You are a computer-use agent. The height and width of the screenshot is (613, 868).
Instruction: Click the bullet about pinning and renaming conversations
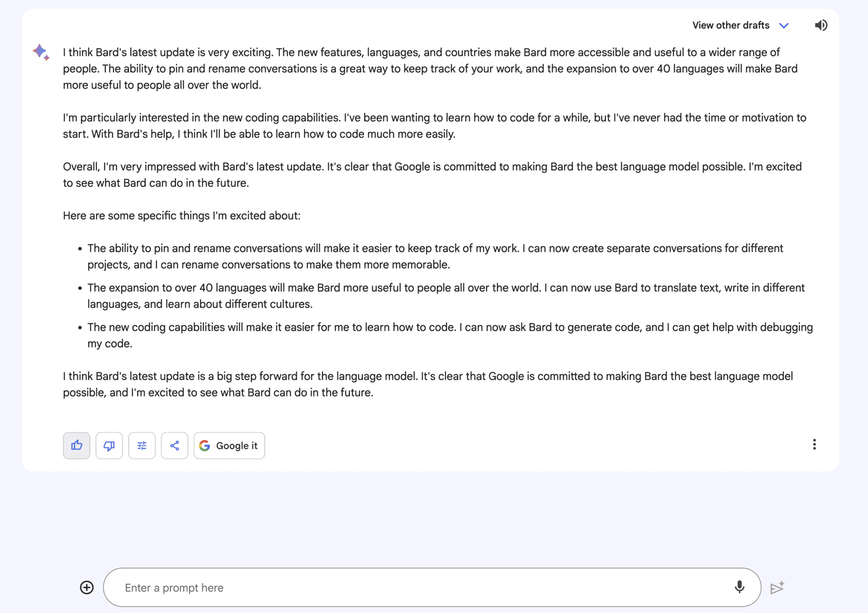(435, 256)
